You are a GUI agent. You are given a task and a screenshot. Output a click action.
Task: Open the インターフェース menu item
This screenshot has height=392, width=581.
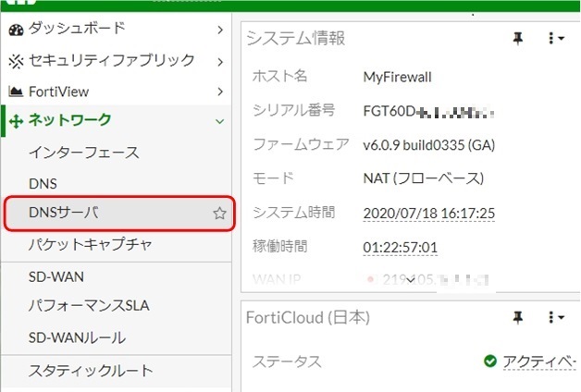(x=84, y=153)
